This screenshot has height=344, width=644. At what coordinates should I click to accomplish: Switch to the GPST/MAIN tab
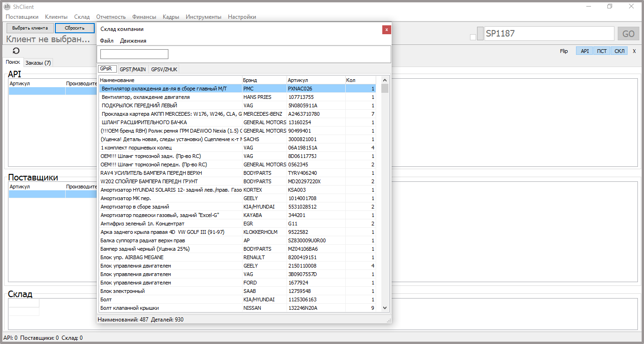[133, 69]
